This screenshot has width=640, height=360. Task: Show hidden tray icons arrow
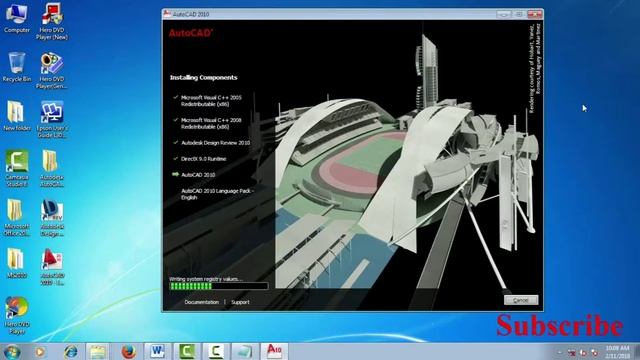560,352
